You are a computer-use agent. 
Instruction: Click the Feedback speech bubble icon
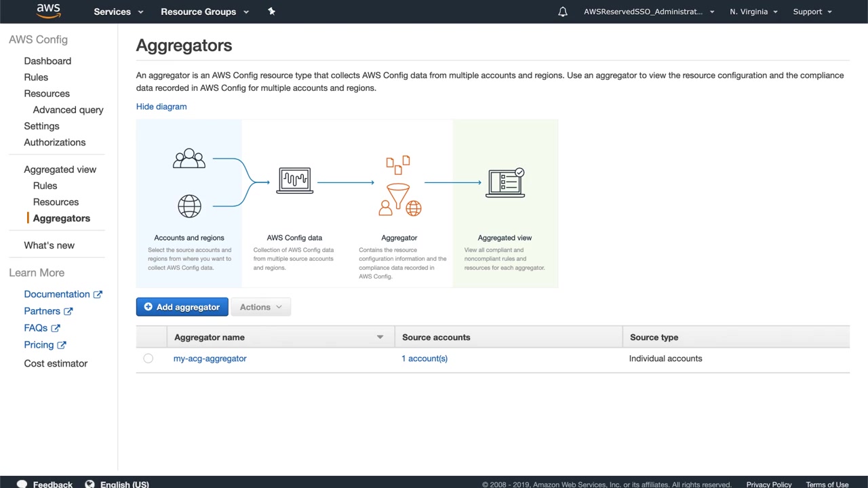[x=22, y=484]
